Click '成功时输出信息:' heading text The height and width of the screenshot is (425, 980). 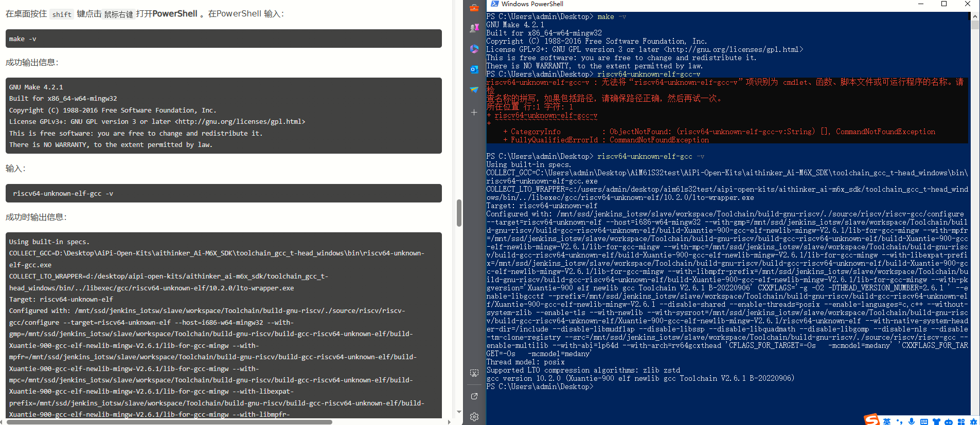[36, 217]
